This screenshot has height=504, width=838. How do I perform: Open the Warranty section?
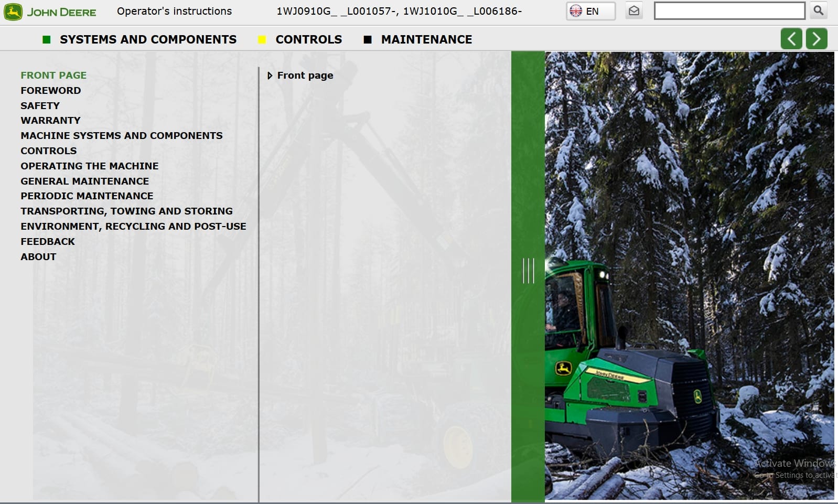[51, 121]
